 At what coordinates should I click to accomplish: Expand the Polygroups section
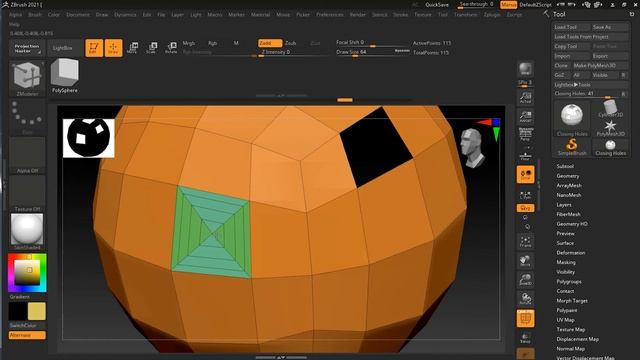[x=569, y=282]
